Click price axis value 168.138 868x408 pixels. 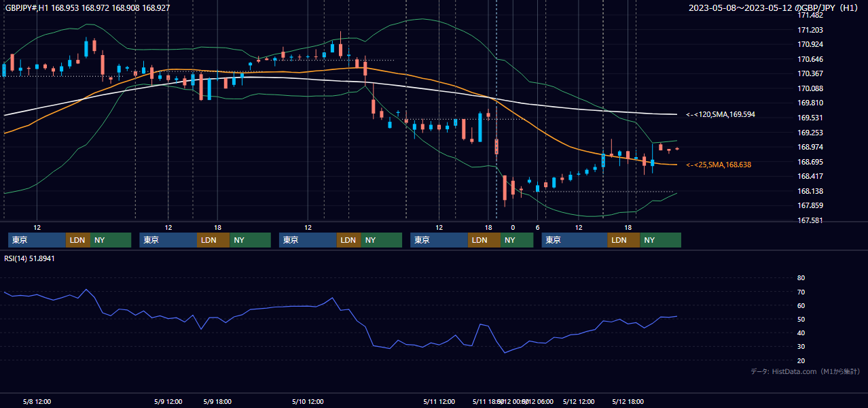(810, 192)
